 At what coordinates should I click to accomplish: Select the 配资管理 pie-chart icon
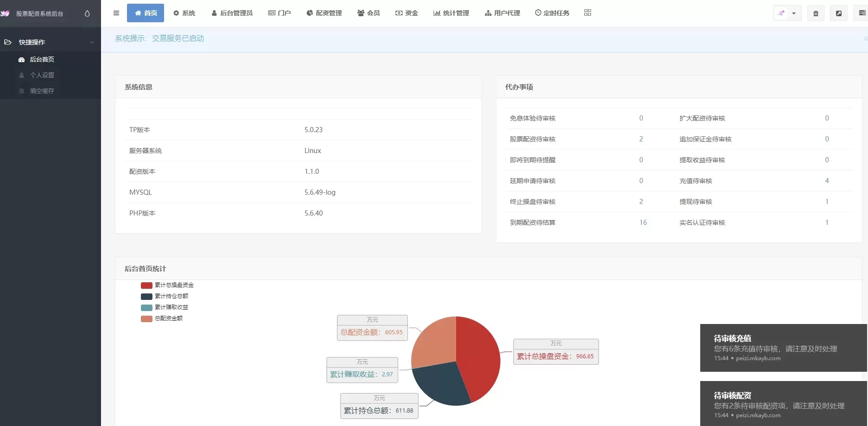tap(309, 13)
